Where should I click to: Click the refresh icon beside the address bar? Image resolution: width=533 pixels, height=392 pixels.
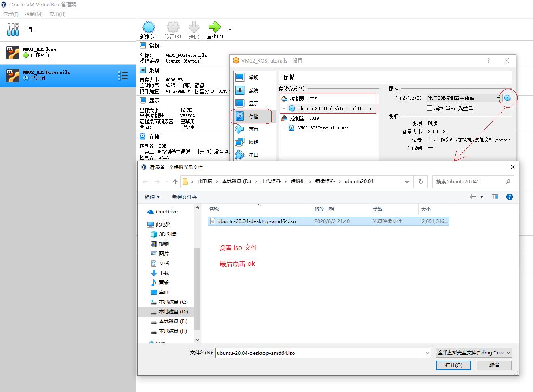420,181
